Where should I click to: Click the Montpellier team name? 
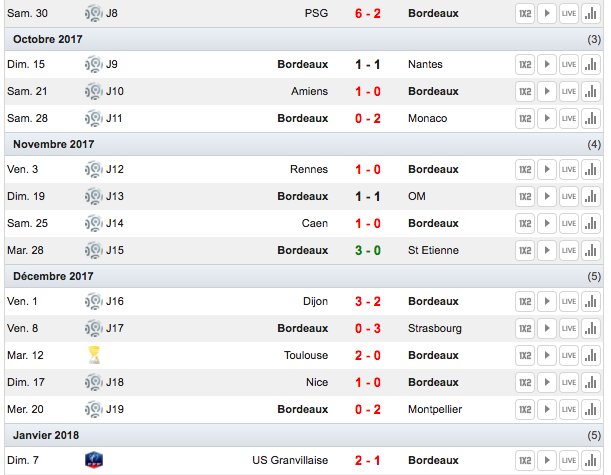(435, 410)
